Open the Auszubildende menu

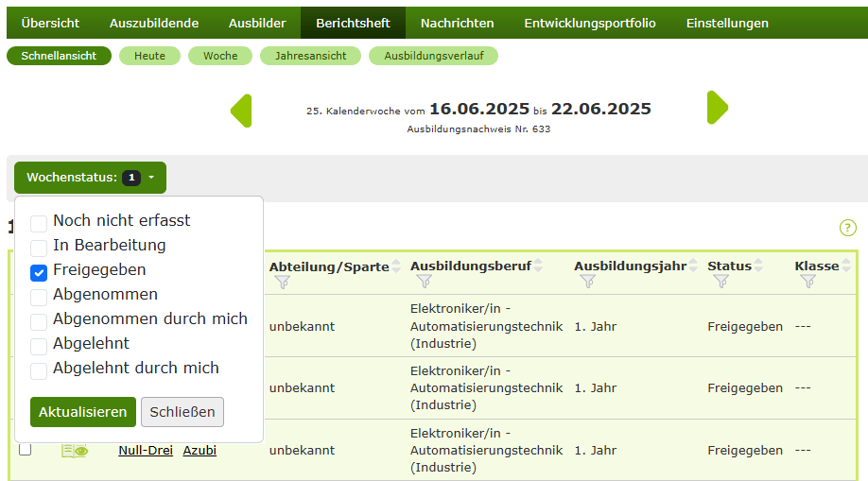coord(154,24)
